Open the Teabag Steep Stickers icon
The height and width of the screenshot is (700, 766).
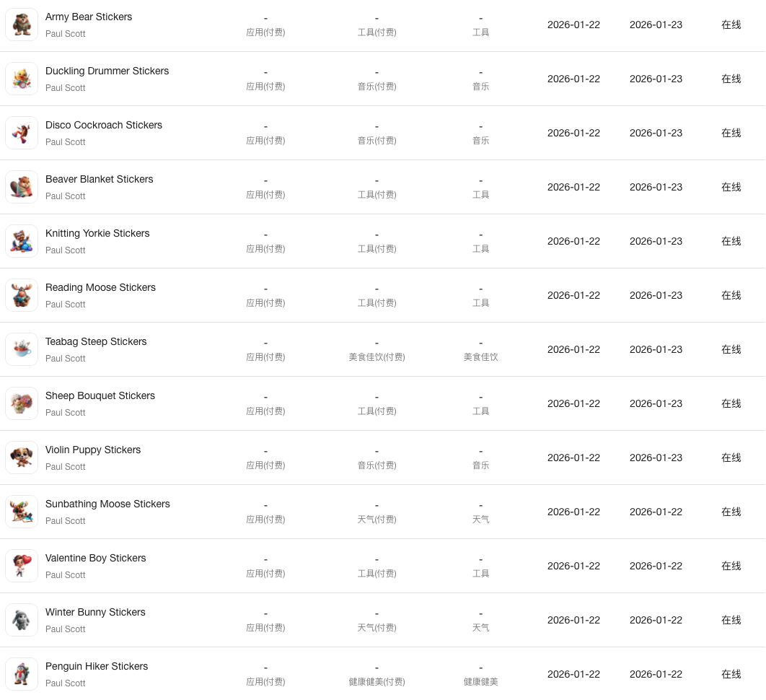coord(22,349)
